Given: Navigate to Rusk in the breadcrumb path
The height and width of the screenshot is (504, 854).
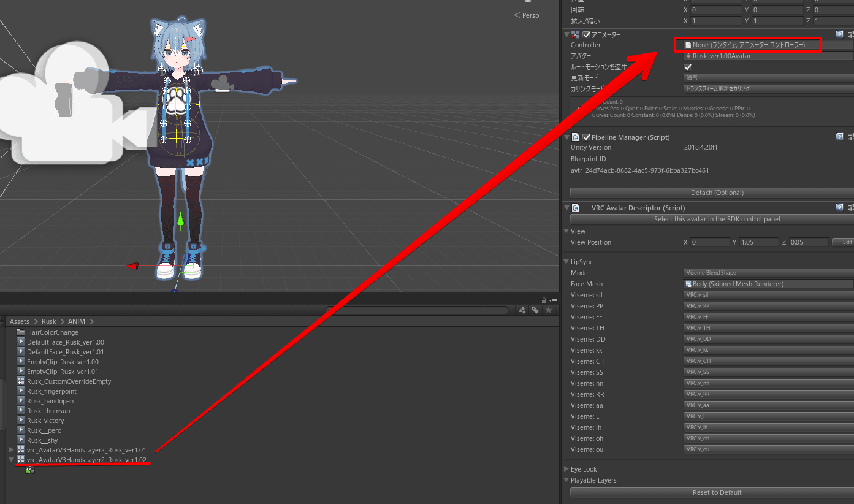Looking at the screenshot, I should tap(48, 321).
